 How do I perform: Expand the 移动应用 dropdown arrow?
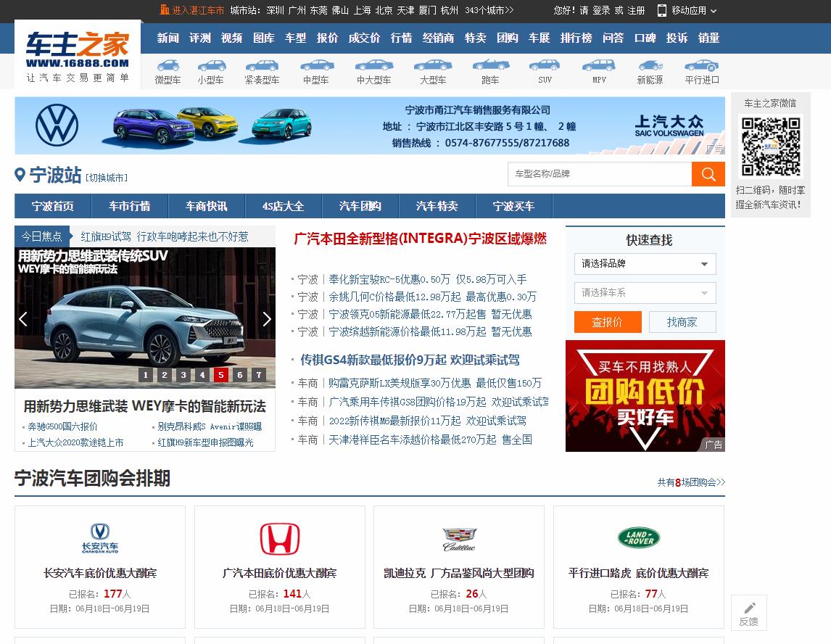(x=714, y=11)
